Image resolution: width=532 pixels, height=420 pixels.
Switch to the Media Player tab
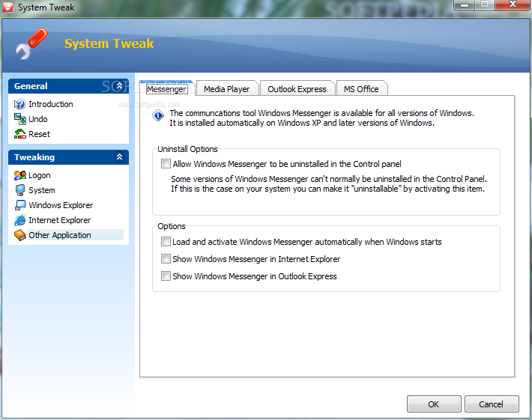coord(226,89)
